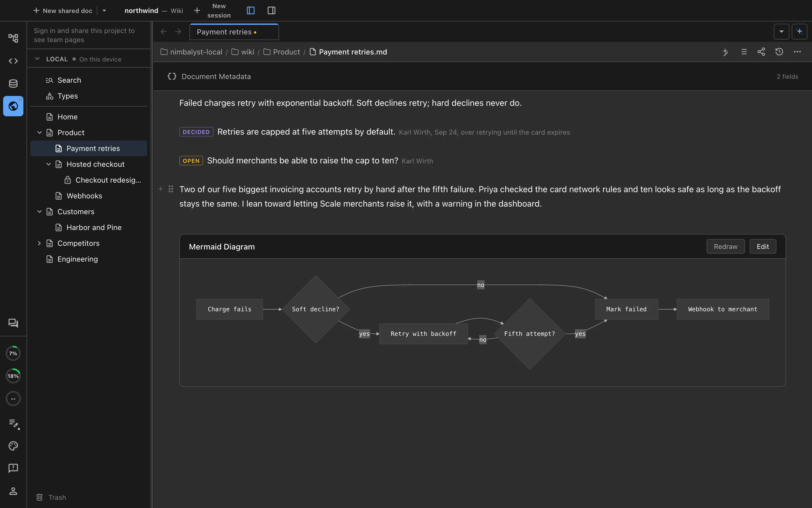Click the Product folder breadcrumb
Image resolution: width=812 pixels, height=508 pixels.
click(281, 52)
